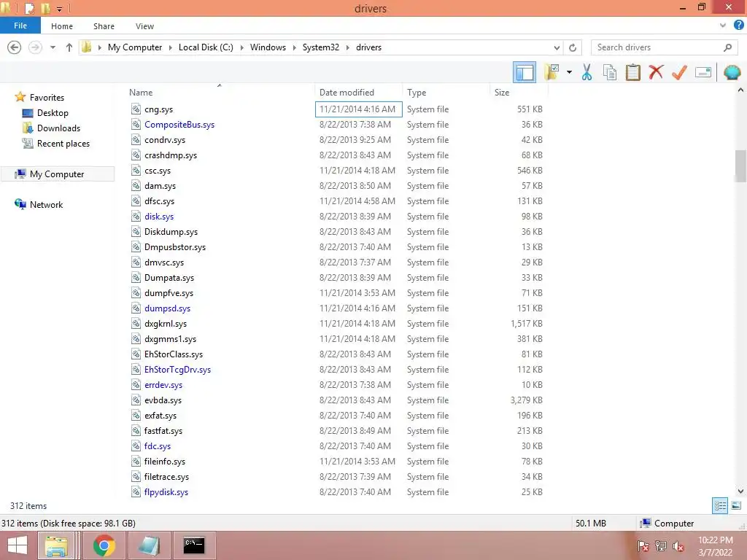
Task: Expand the arrow after Windows breadcrumb
Action: 295,47
